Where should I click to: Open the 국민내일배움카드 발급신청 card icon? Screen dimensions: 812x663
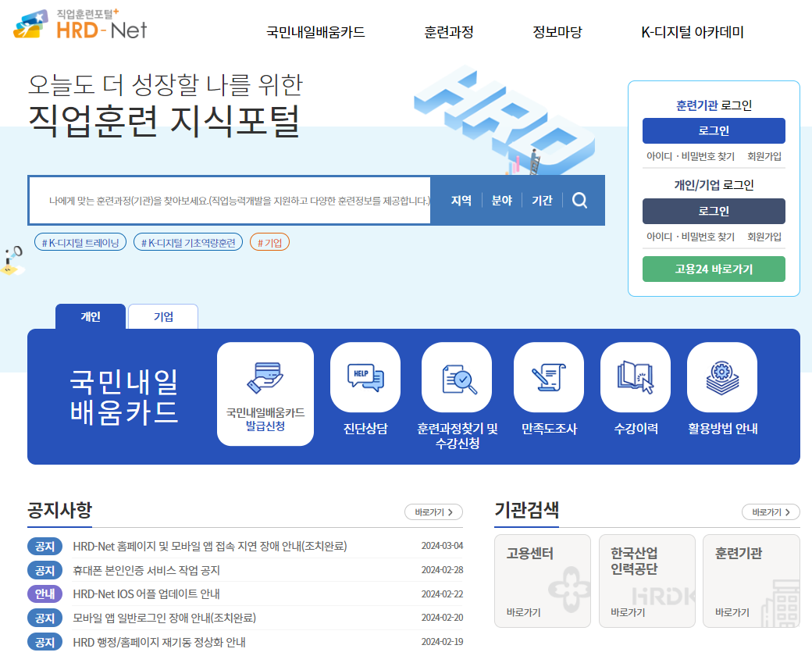pyautogui.click(x=265, y=394)
